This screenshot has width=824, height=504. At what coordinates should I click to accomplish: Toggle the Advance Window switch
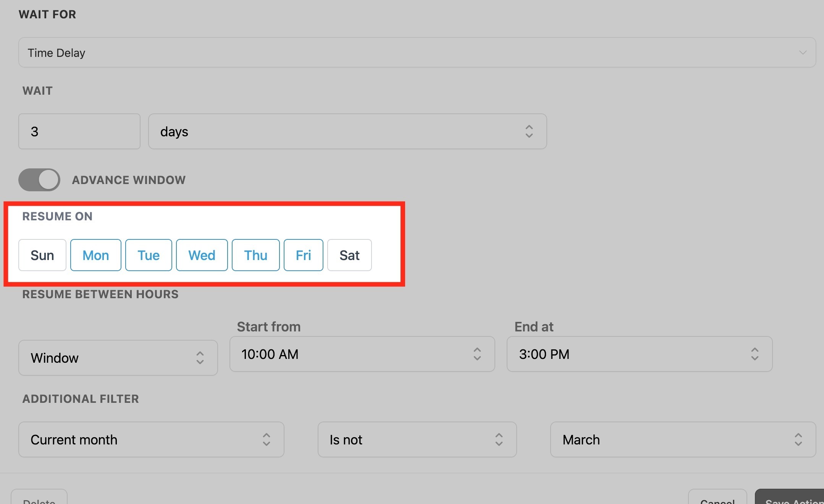39,179
